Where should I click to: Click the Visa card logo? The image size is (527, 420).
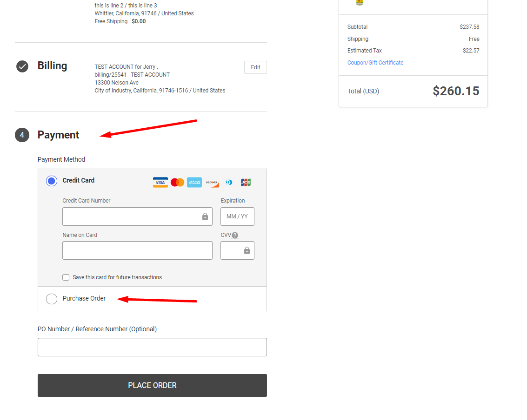[160, 182]
